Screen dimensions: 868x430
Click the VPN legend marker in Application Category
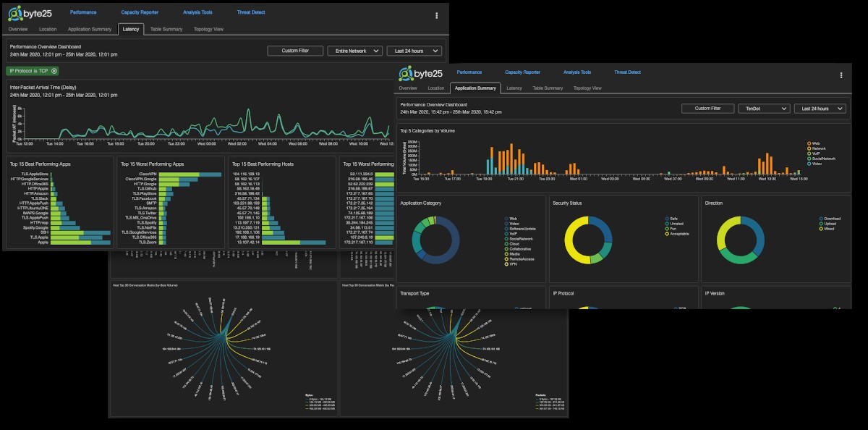point(506,264)
